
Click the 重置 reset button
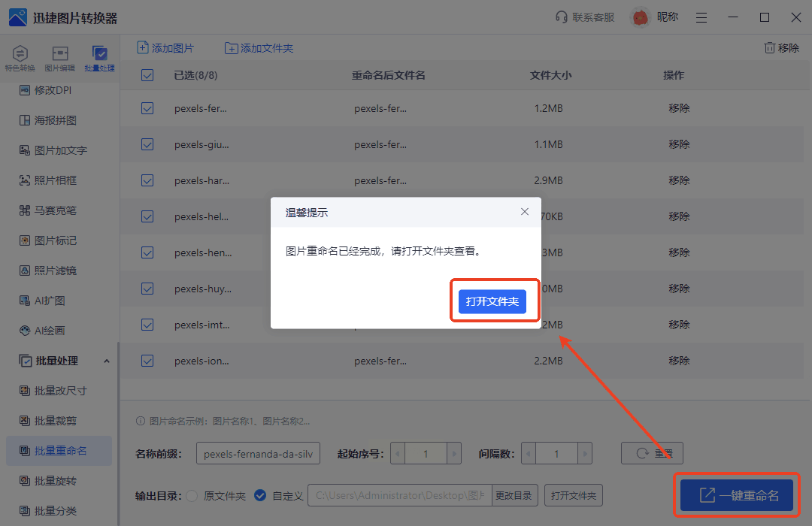[652, 454]
